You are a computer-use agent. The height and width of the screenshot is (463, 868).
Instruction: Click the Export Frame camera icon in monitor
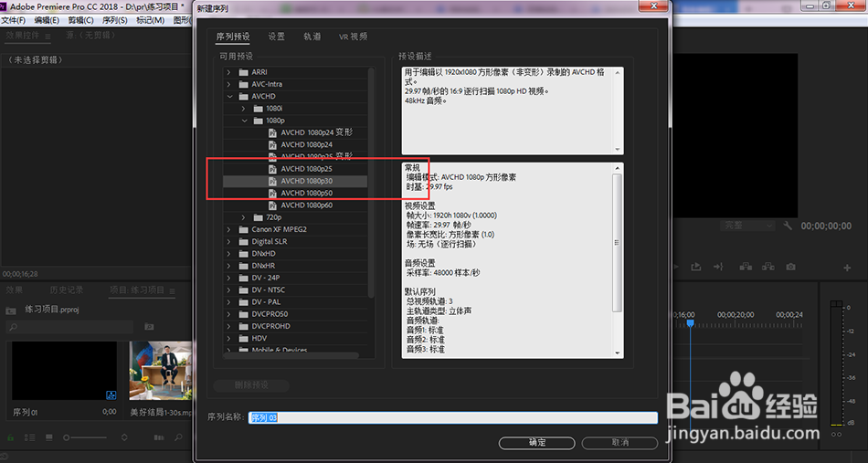(791, 267)
